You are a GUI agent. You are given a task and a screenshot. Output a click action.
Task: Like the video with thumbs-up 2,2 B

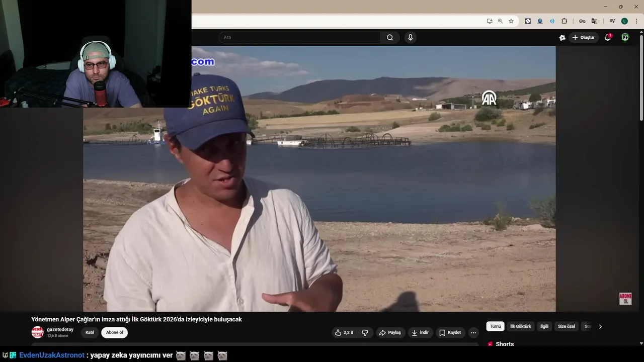tap(344, 332)
